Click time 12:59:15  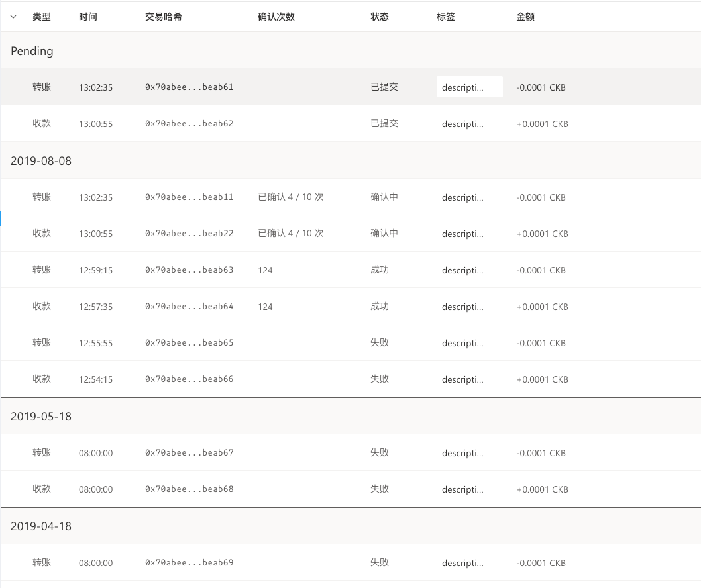[95, 270]
